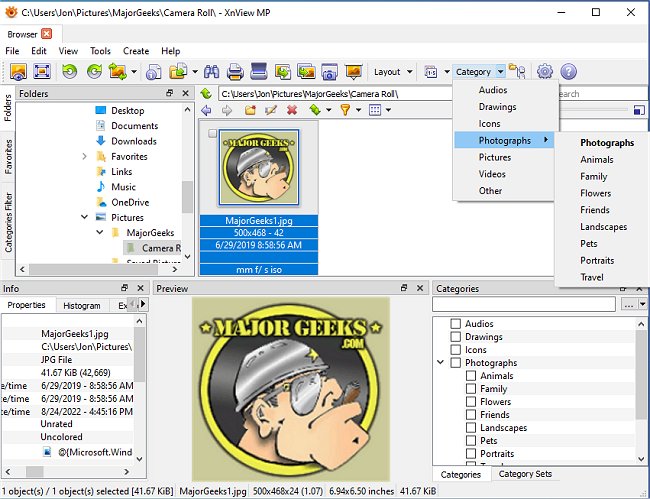
Task: Open the Settings gear icon
Action: [x=545, y=72]
